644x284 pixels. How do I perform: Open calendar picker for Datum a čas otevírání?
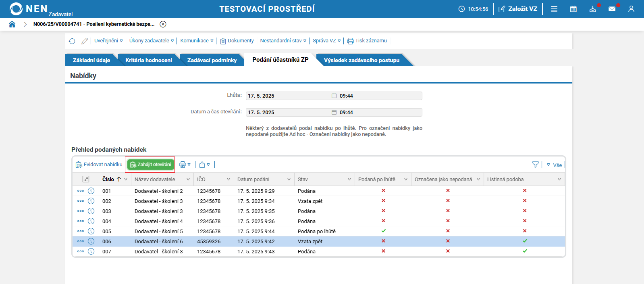point(334,112)
